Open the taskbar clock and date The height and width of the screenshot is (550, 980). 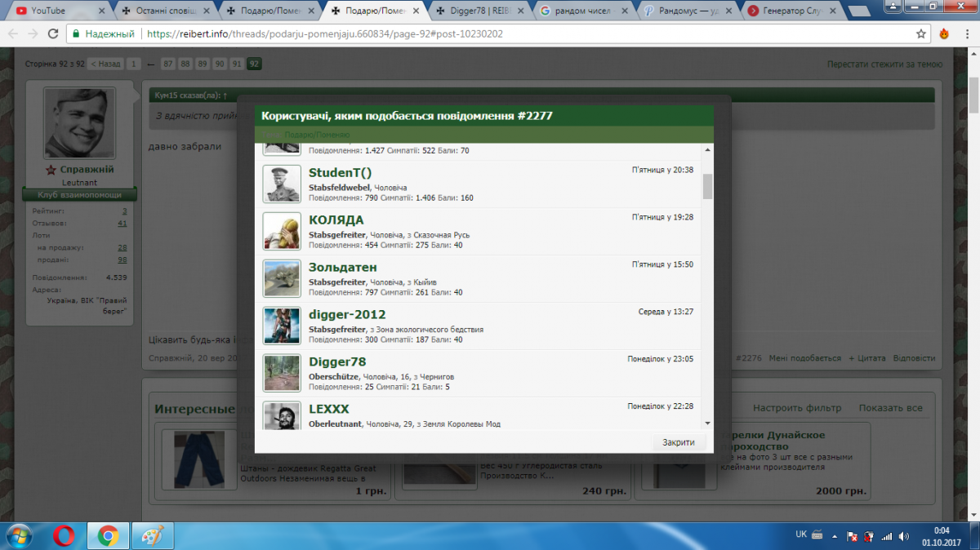coord(940,536)
